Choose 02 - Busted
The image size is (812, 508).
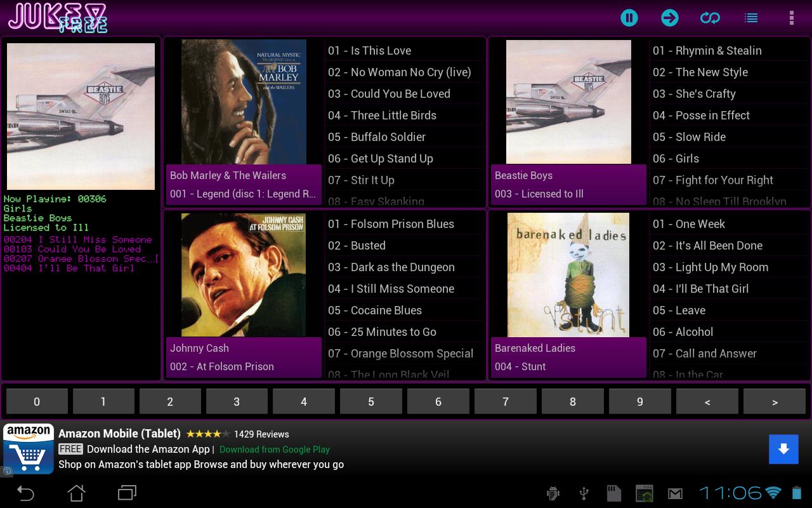pyautogui.click(x=404, y=246)
